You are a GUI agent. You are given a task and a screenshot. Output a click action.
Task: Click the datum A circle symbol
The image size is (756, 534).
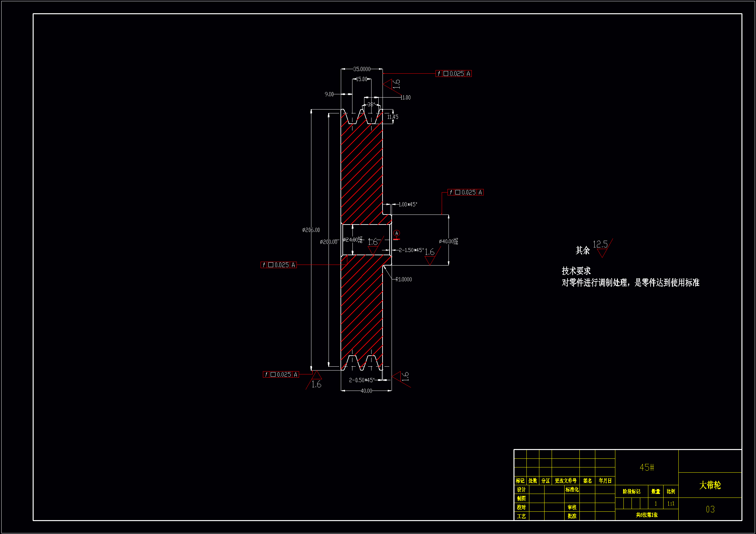click(x=396, y=233)
